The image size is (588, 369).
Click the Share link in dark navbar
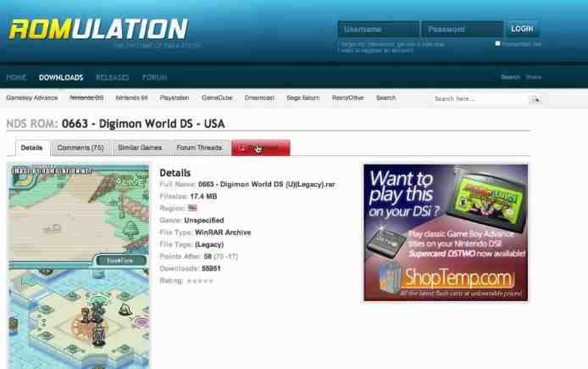(534, 77)
